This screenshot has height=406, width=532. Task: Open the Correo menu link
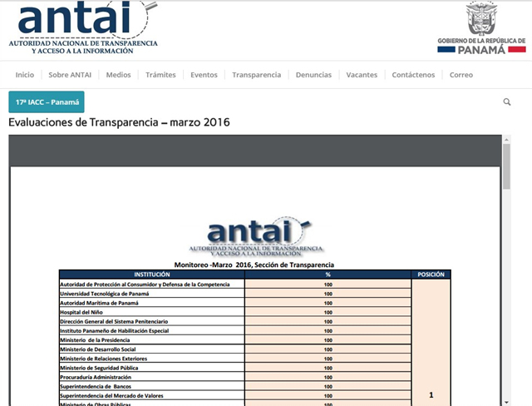click(461, 75)
